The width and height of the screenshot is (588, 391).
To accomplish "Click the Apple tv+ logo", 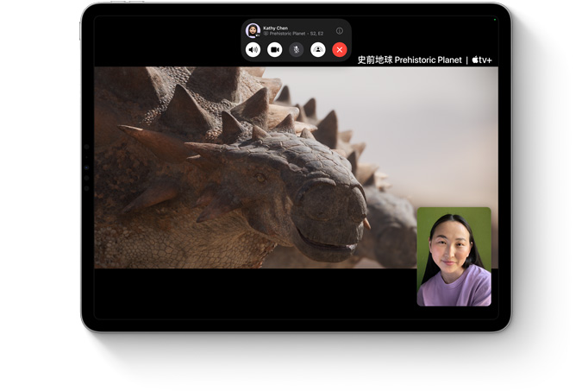I will pyautogui.click(x=482, y=60).
